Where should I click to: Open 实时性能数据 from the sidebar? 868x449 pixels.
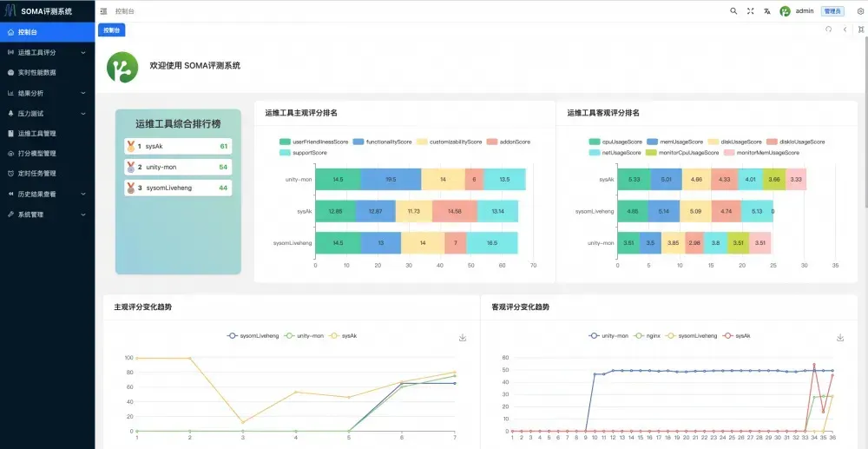(x=47, y=73)
